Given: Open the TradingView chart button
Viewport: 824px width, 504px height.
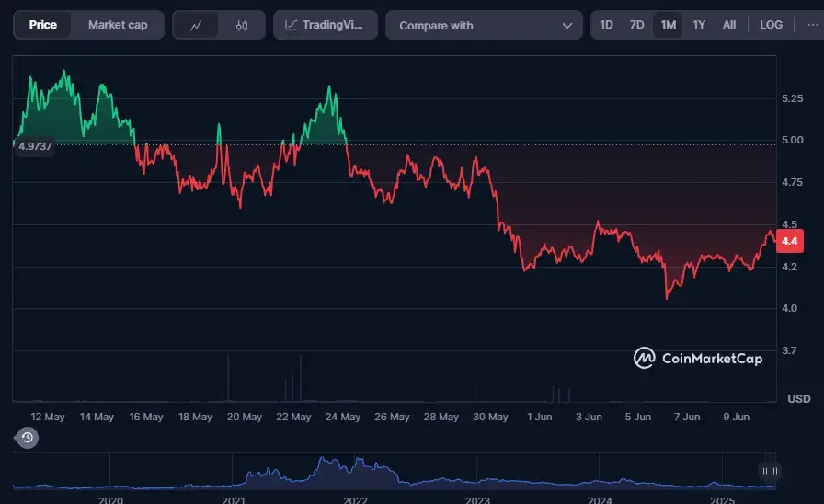Looking at the screenshot, I should point(326,25).
